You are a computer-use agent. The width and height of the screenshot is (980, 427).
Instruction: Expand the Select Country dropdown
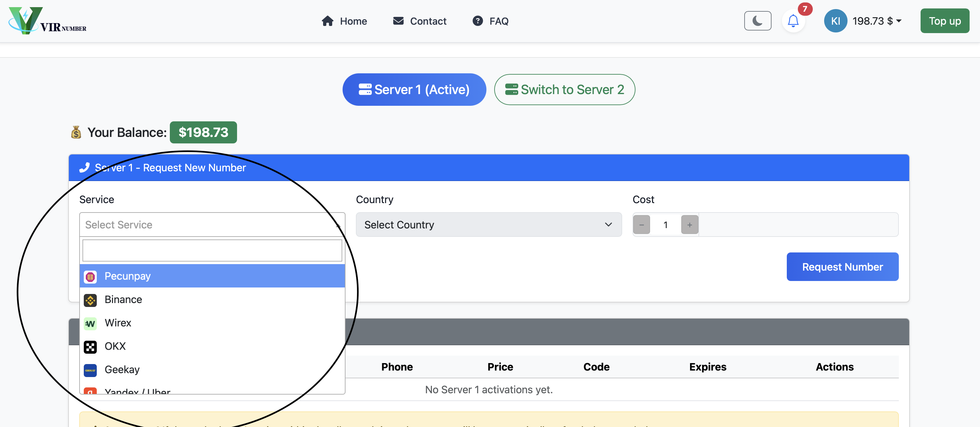coord(488,225)
